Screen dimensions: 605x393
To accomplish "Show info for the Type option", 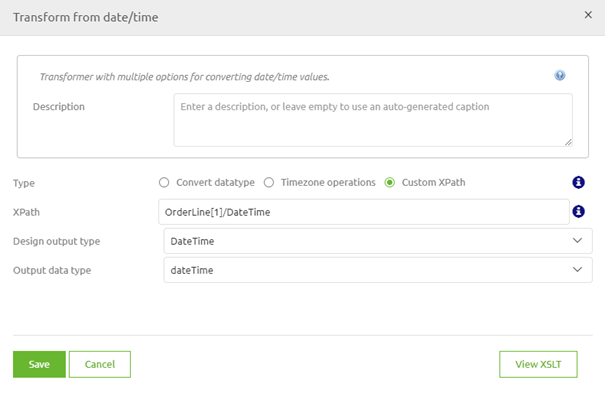I will pos(578,182).
